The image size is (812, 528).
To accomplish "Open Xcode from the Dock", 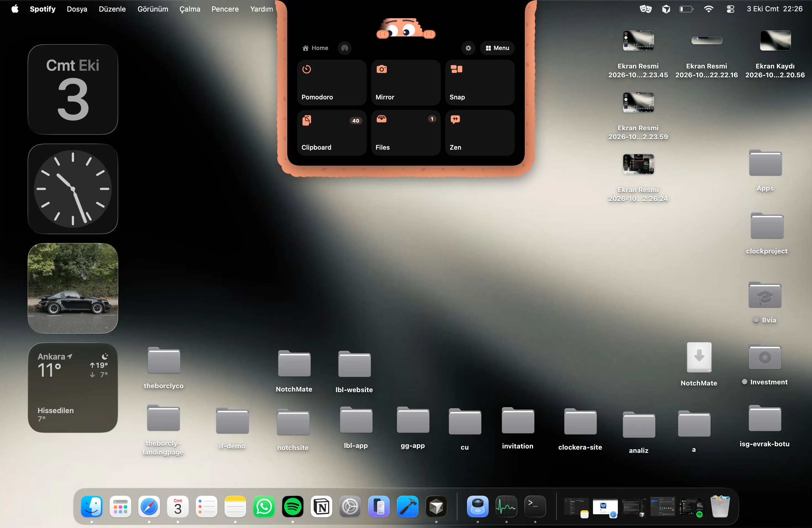I will tap(407, 506).
